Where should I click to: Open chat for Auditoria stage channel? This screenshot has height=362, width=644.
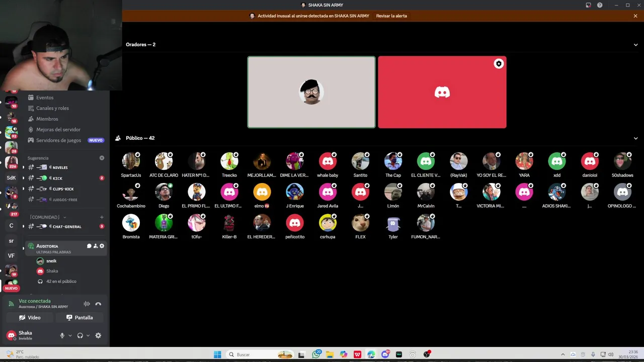tap(89, 246)
